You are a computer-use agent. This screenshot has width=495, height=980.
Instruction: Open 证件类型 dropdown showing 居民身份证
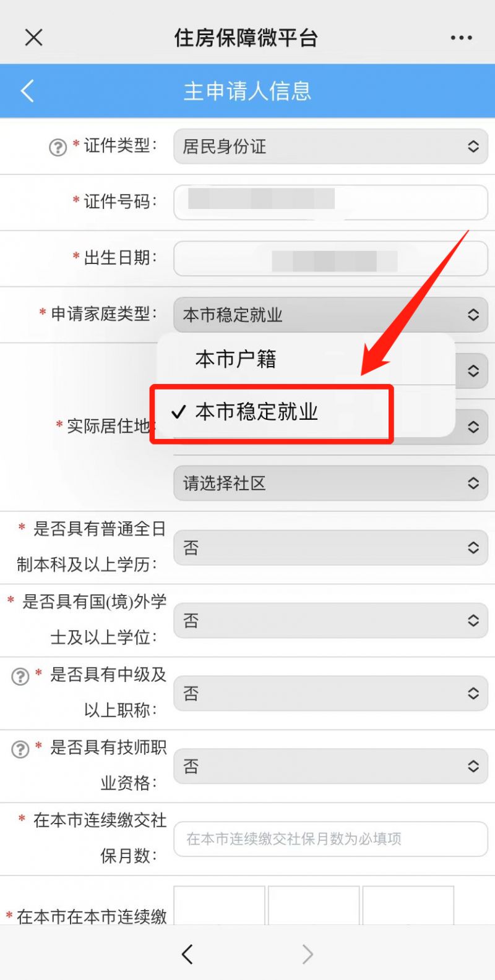tap(330, 147)
